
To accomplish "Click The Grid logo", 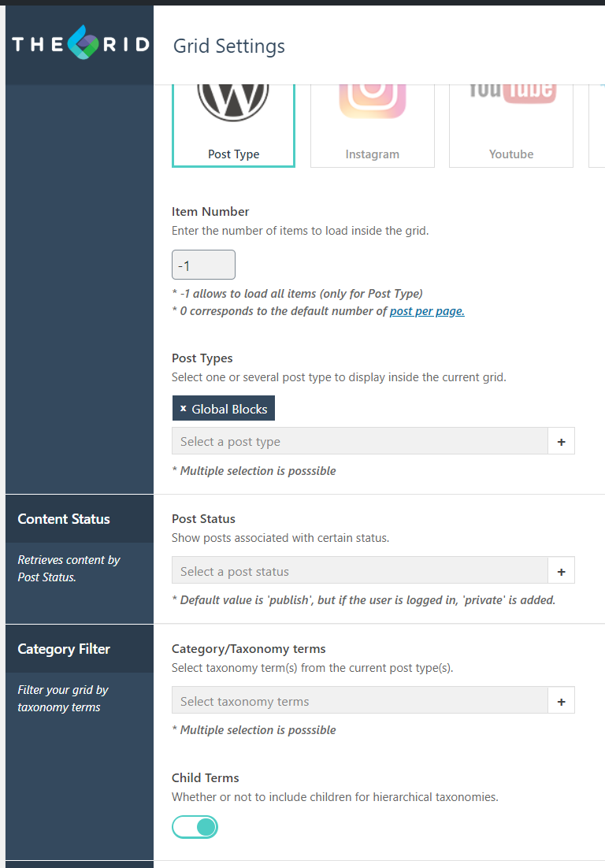I will [x=81, y=43].
